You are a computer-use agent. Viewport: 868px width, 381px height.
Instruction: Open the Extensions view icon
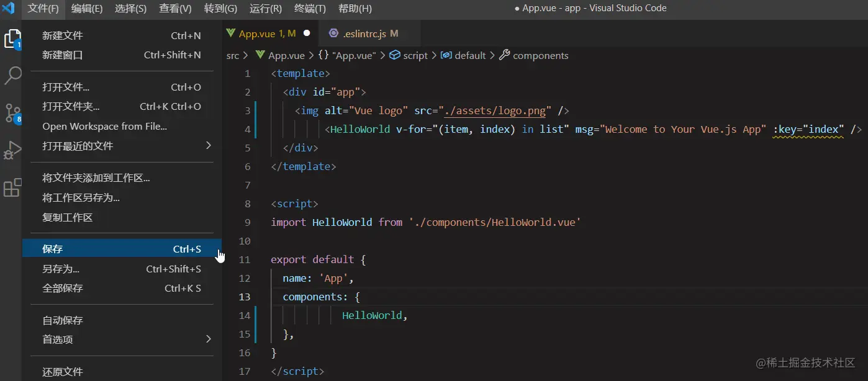click(x=12, y=187)
